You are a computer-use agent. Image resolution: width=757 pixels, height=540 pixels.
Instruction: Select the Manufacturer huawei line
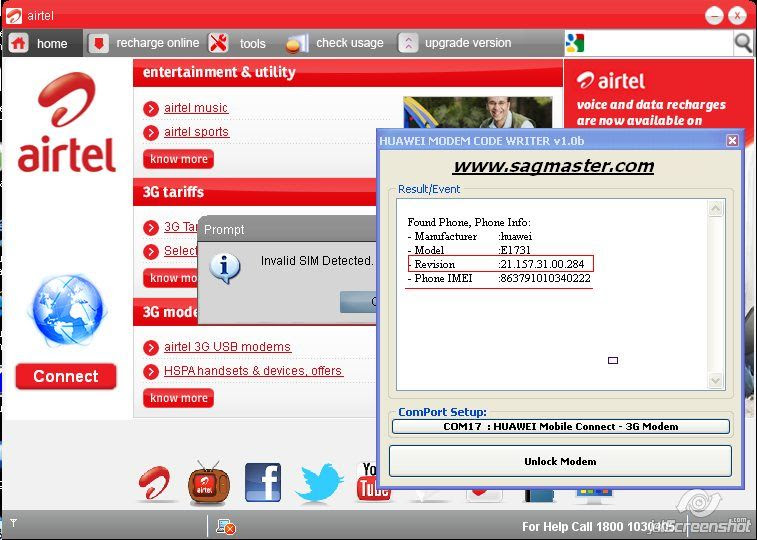pos(470,236)
